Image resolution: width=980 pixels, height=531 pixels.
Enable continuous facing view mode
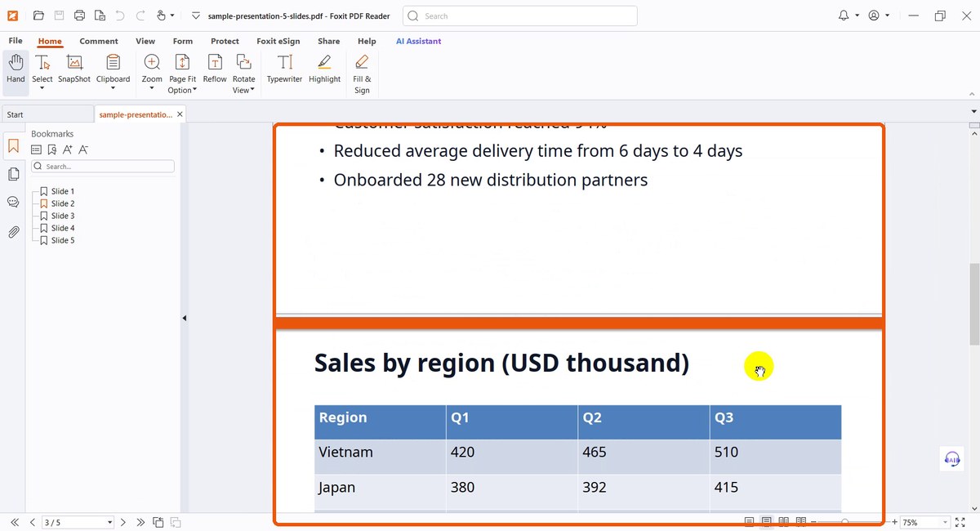click(801, 522)
